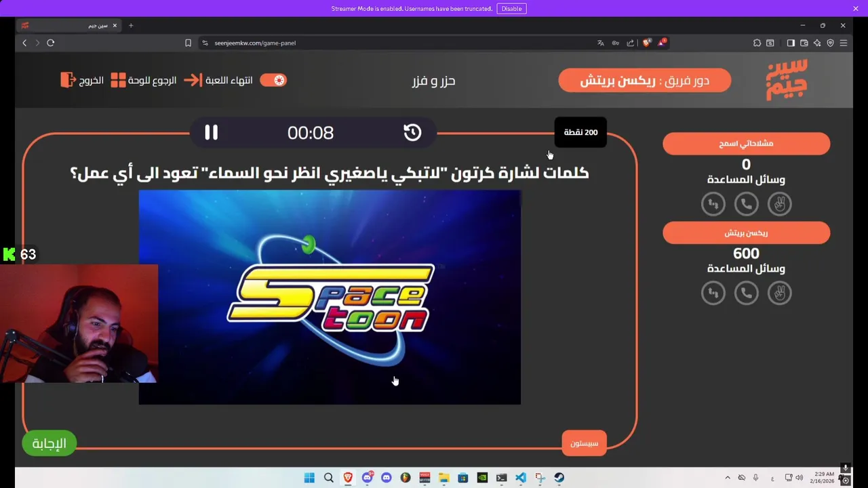Viewport: 868px width, 488px height.
Task: Open Steam from the taskbar
Action: 559,478
